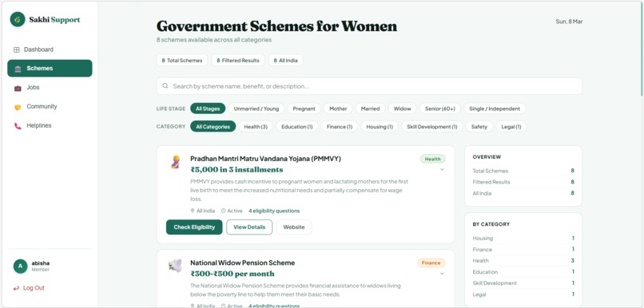644x308 pixels.
Task: Filter by Senior (60+) life stage
Action: [440, 109]
